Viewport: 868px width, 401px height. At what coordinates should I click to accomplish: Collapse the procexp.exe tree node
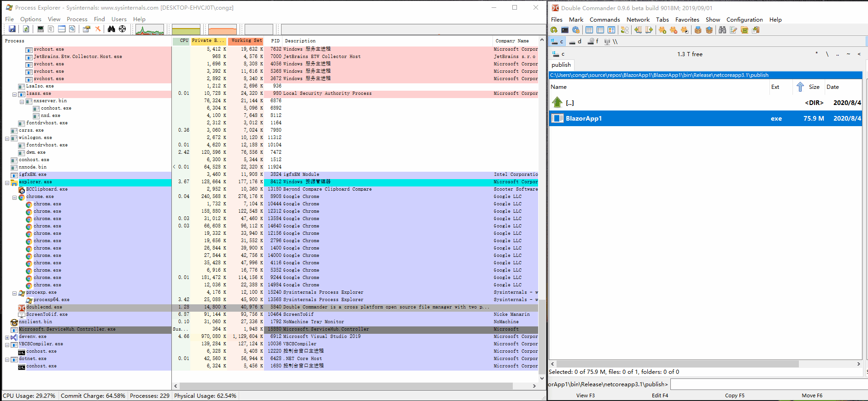[14, 293]
